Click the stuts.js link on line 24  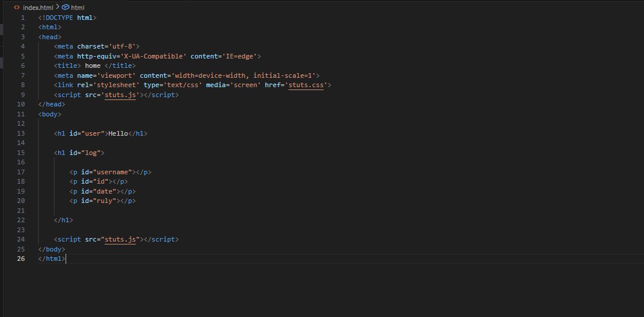(x=120, y=239)
